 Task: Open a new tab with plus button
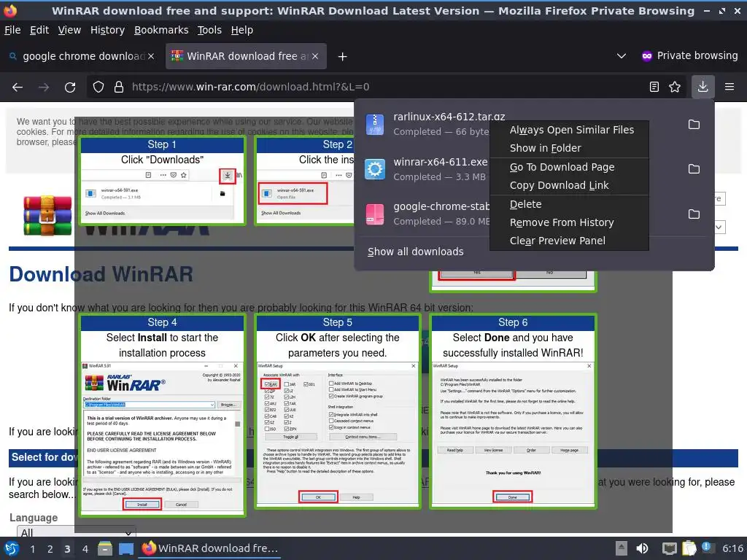pyautogui.click(x=342, y=57)
